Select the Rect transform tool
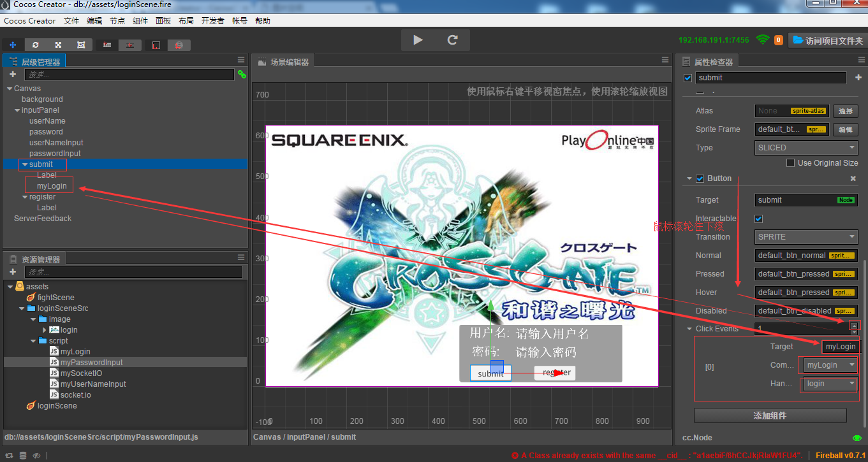Viewport: 868px width, 462px height. [x=81, y=45]
